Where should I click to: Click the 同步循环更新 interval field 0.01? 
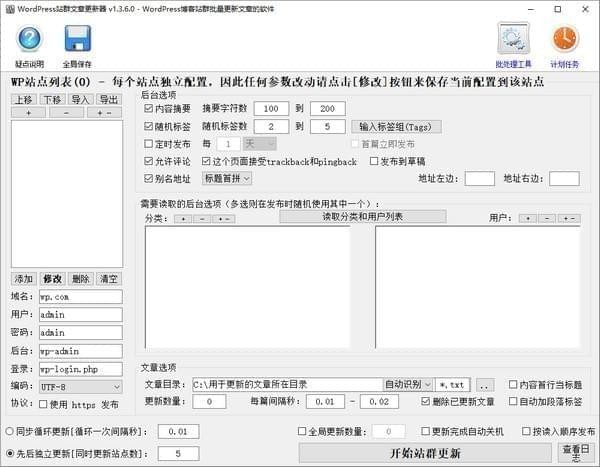point(178,431)
